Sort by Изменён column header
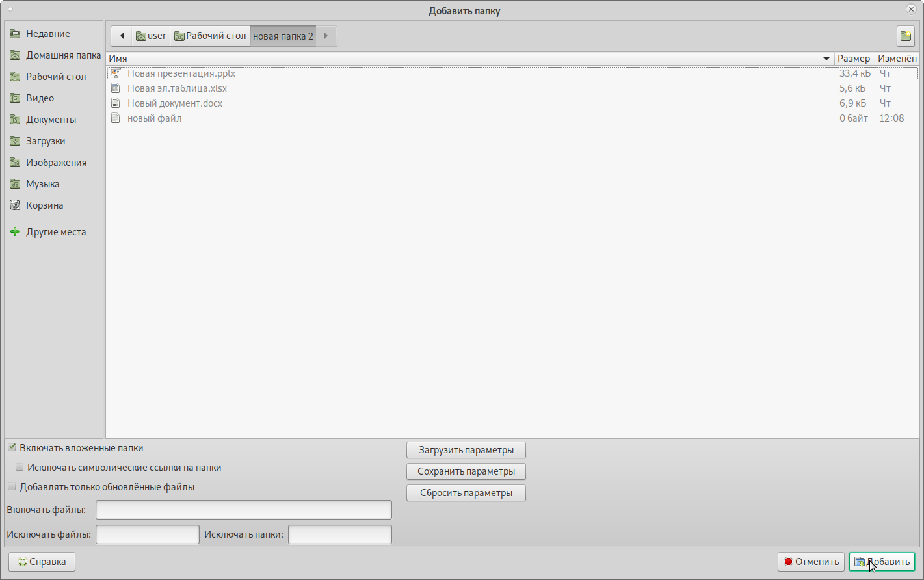The width and height of the screenshot is (924, 580). [897, 59]
